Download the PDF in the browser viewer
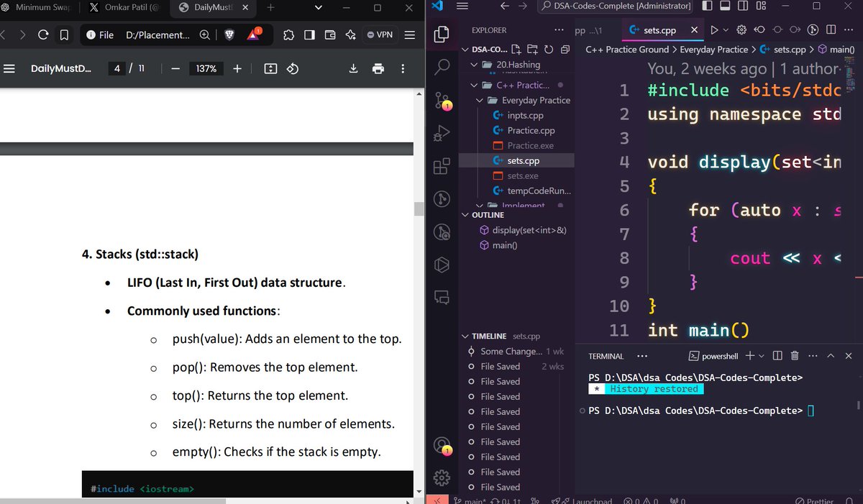The height and width of the screenshot is (504, 863). pyautogui.click(x=353, y=68)
